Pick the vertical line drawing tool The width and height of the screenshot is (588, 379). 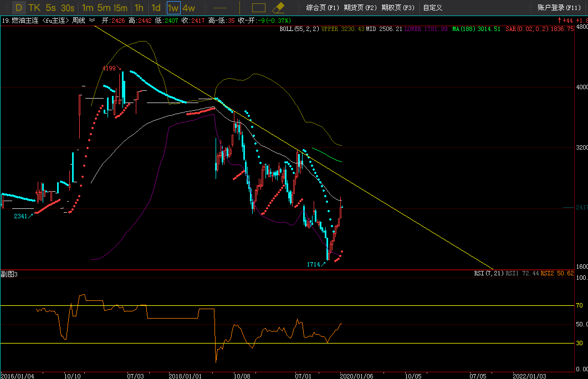(x=239, y=8)
